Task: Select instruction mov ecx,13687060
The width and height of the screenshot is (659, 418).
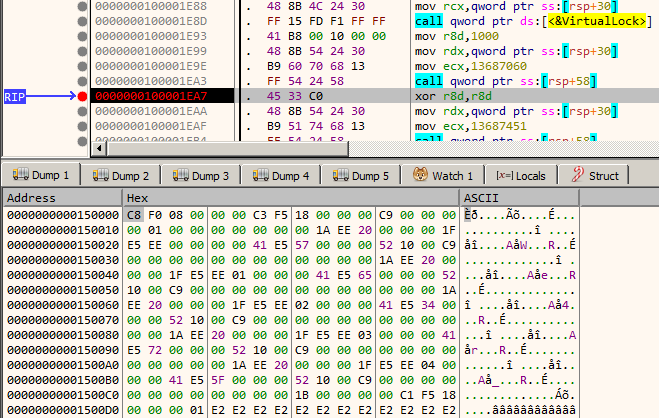Action: point(471,66)
